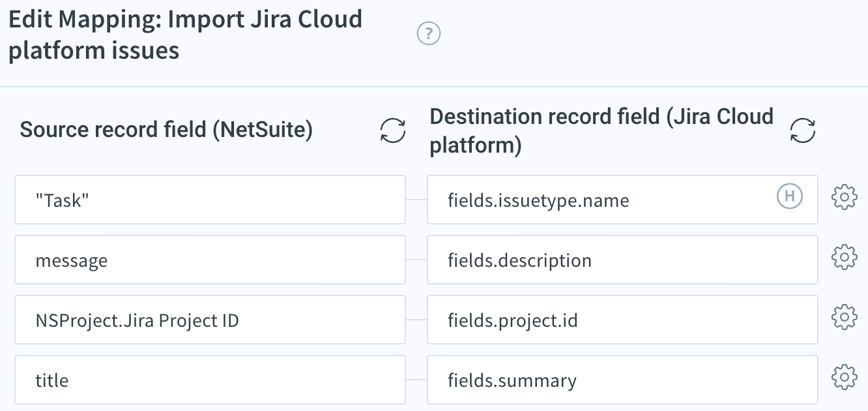Image resolution: width=868 pixels, height=411 pixels.
Task: Edit the message source field
Action: [x=210, y=260]
